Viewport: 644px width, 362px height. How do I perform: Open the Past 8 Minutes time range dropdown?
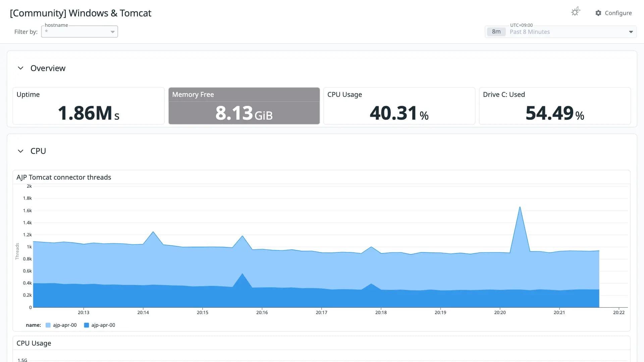click(x=560, y=32)
